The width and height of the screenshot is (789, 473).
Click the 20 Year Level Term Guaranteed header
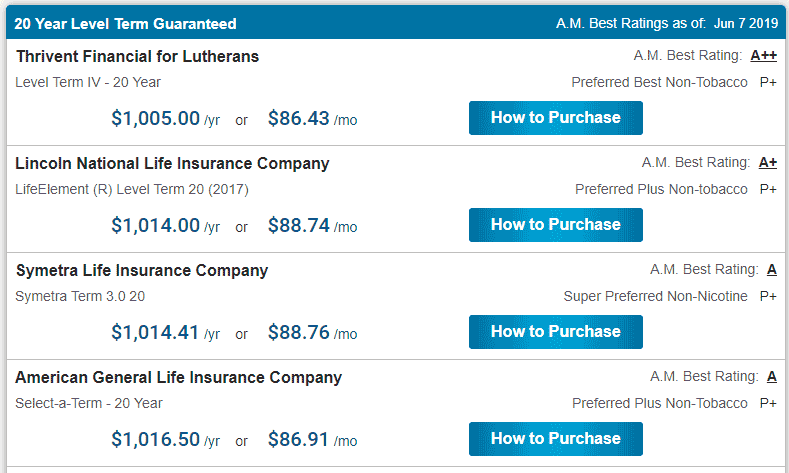pos(125,24)
